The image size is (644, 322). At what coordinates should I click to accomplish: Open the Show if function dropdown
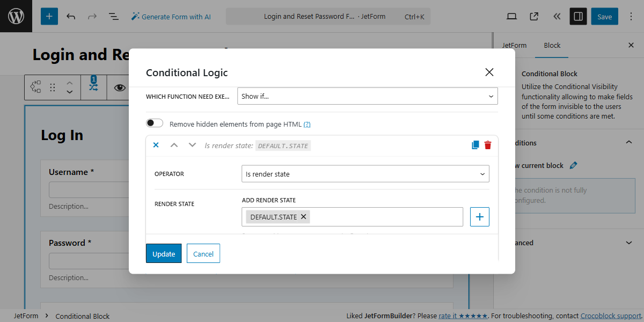(368, 96)
